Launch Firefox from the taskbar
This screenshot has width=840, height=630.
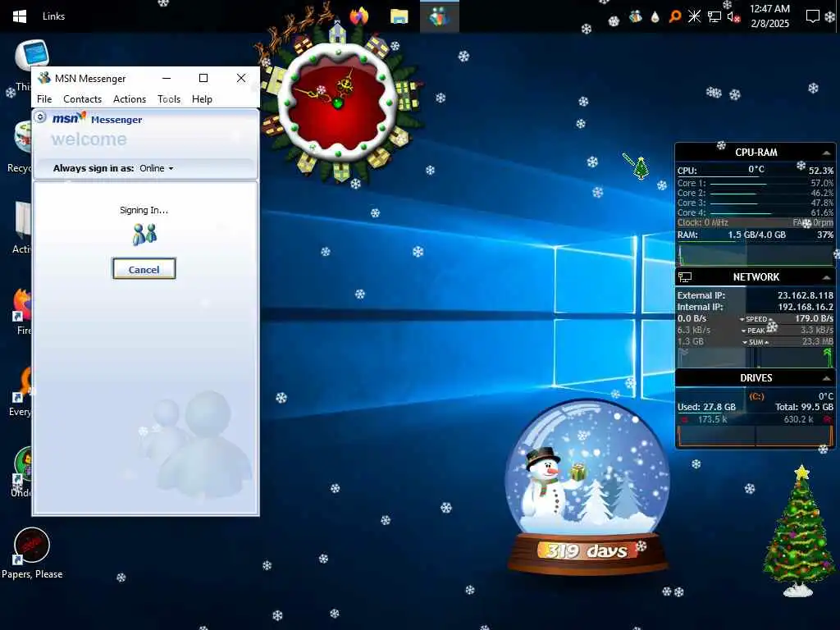pyautogui.click(x=359, y=16)
